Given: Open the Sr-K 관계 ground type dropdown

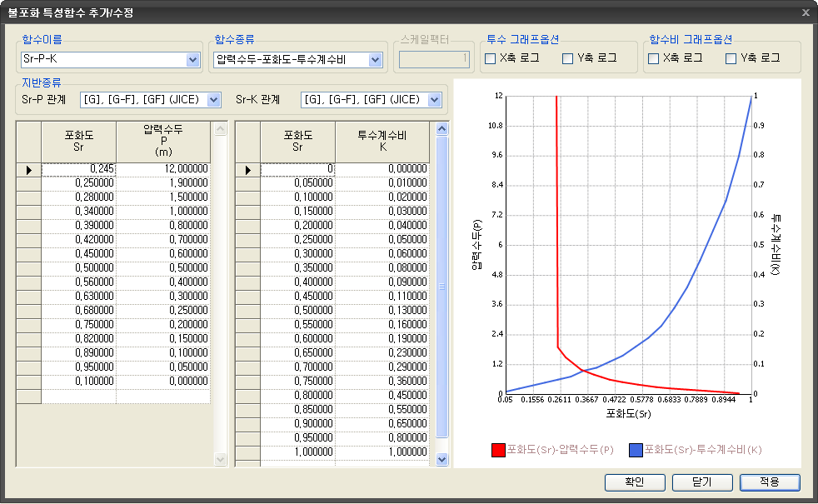Looking at the screenshot, I should (x=434, y=100).
